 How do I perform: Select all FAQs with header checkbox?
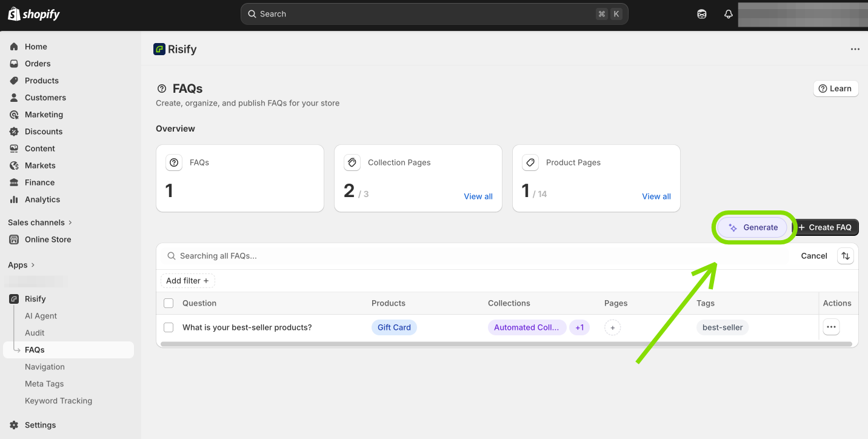click(169, 303)
